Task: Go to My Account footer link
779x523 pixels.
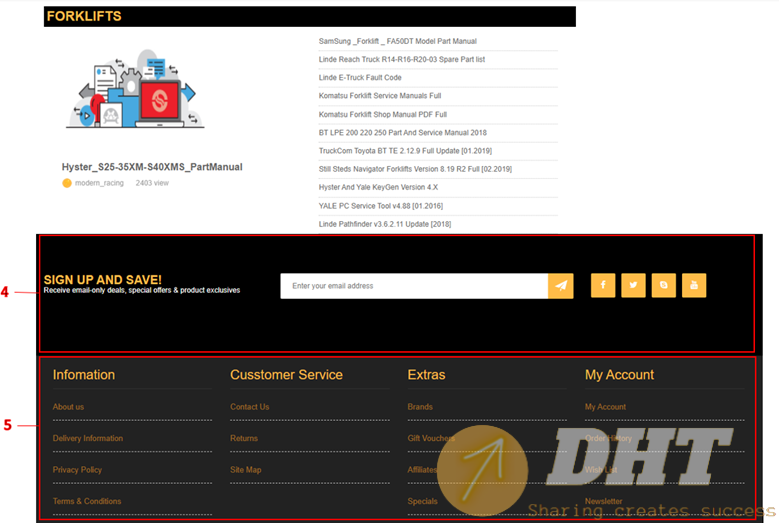Action: (605, 407)
